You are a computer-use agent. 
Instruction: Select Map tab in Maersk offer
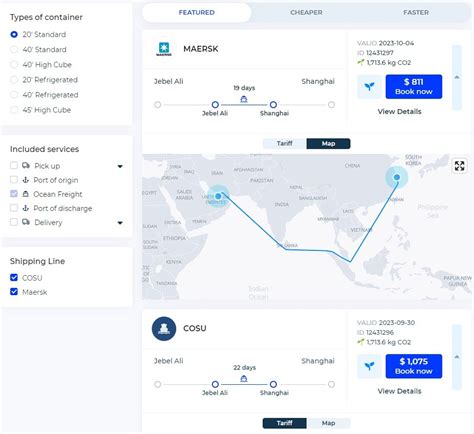328,143
